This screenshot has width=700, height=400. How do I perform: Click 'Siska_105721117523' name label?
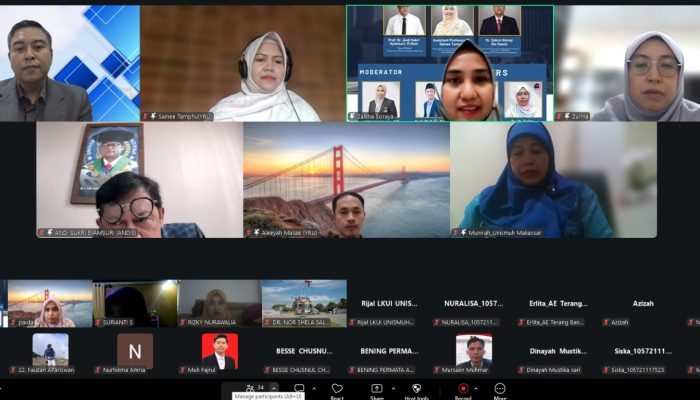coord(638,370)
